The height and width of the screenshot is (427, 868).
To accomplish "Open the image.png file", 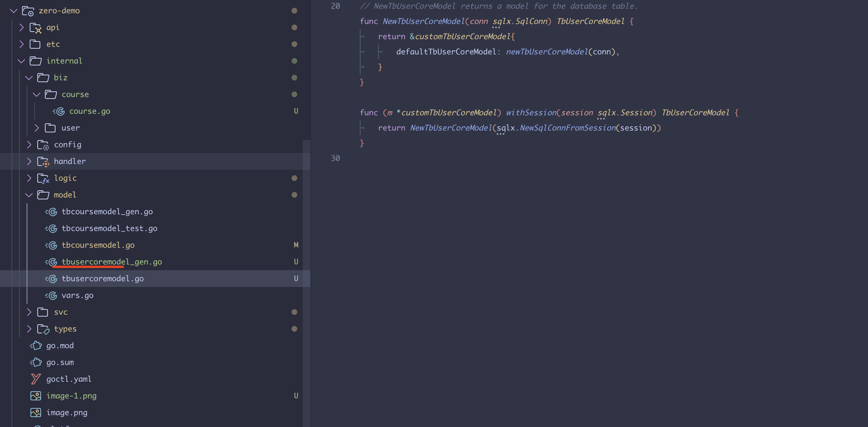I will pos(67,413).
